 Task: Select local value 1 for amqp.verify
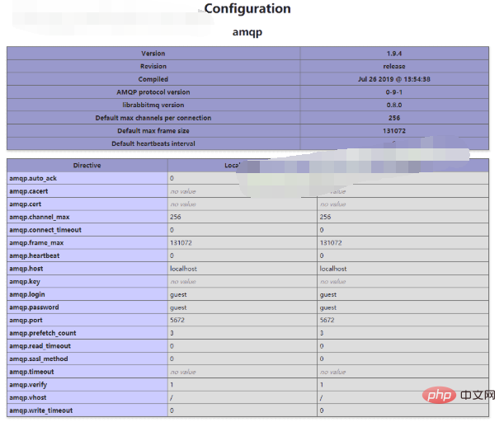(x=172, y=385)
